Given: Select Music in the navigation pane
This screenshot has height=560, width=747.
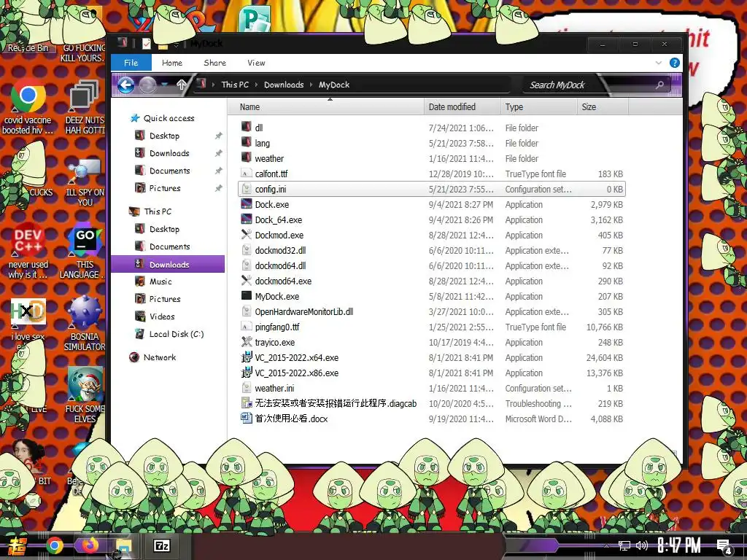Looking at the screenshot, I should (x=160, y=281).
